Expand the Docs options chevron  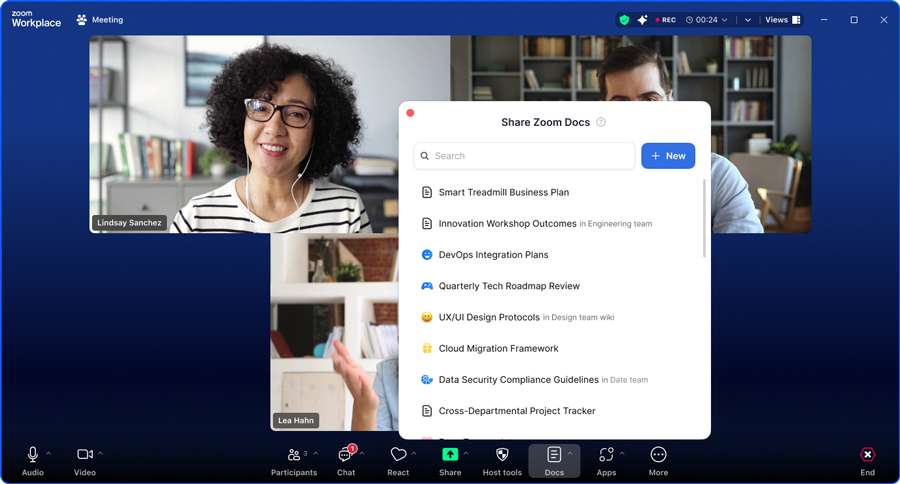(570, 454)
